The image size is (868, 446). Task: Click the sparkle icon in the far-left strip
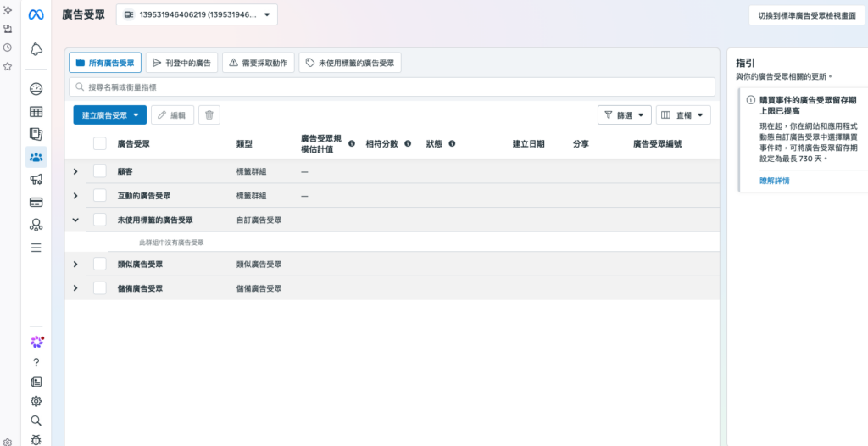pyautogui.click(x=7, y=10)
